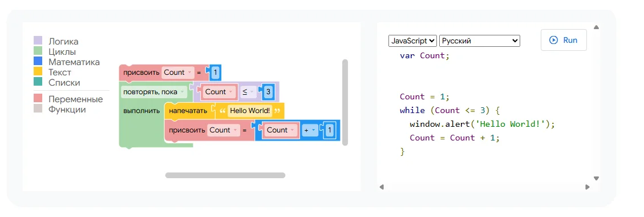This screenshot has width=644, height=217.
Task: Run the generated program
Action: [564, 41]
